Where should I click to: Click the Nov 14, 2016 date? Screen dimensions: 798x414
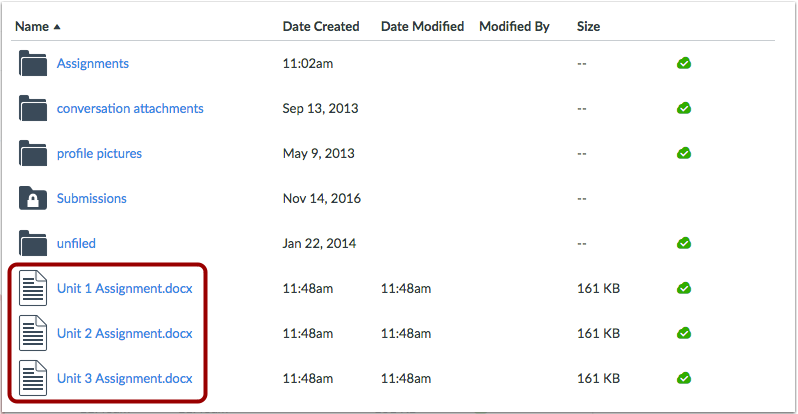322,198
